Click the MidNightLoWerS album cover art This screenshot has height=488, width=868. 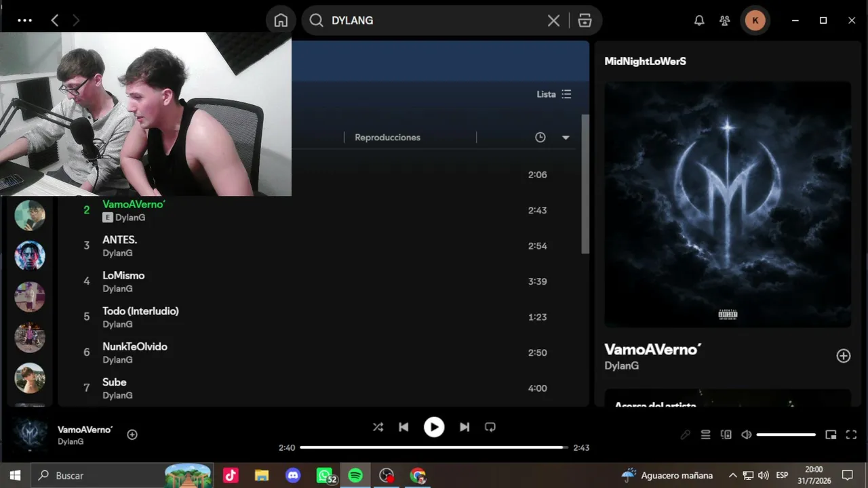click(728, 205)
